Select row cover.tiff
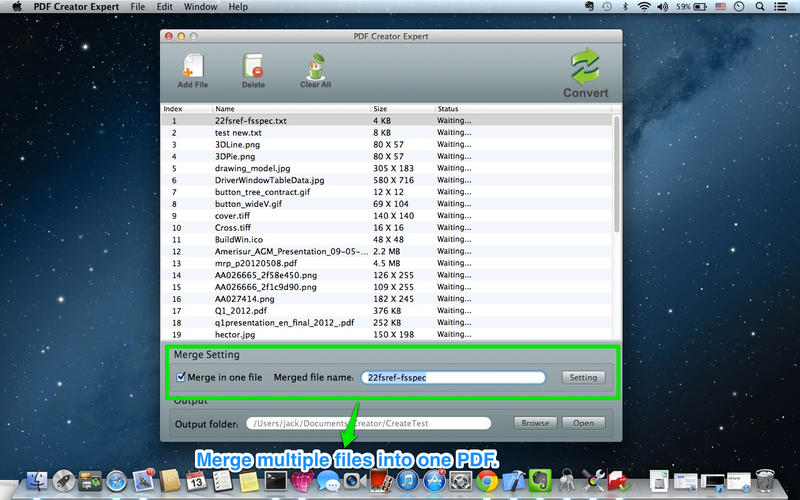 [387, 216]
